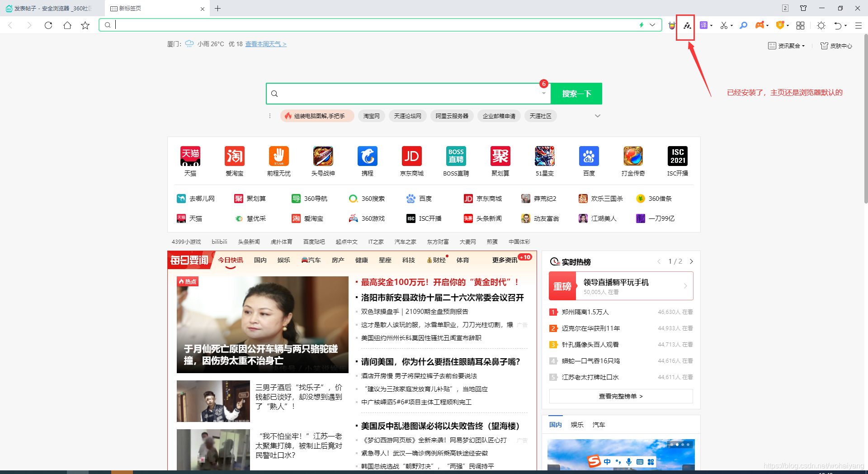Screen dimensions: 868x474
Task: Expand the address bar suggestions dropdown arrow
Action: coord(651,25)
